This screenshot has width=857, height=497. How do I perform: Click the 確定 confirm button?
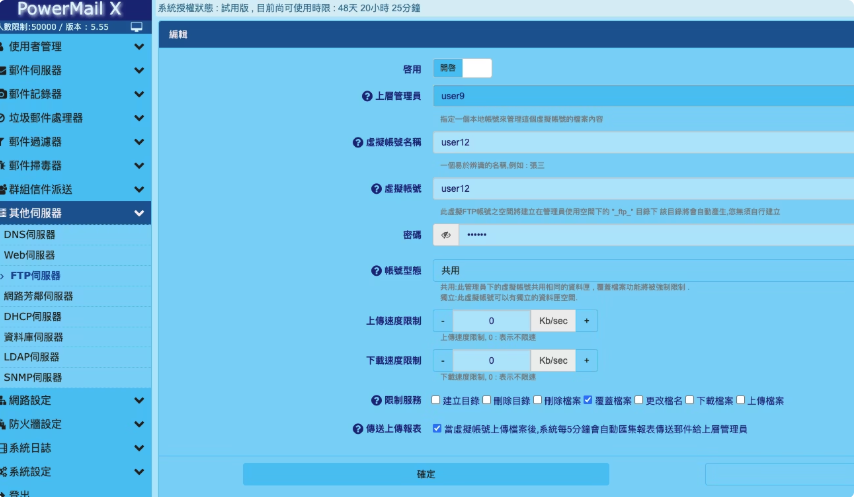click(x=426, y=474)
